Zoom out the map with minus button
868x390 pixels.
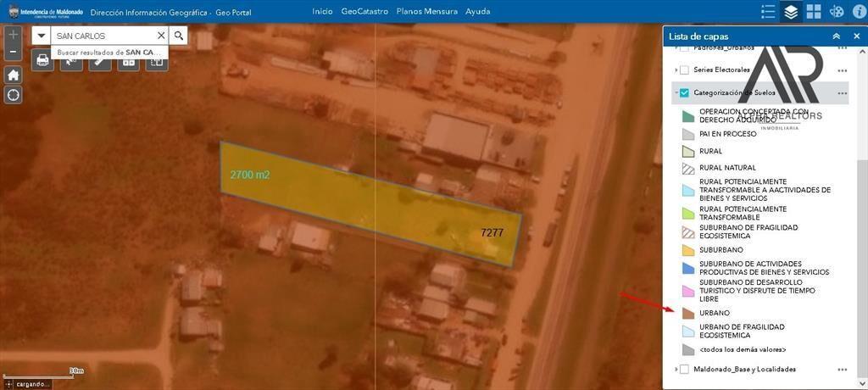(14, 52)
